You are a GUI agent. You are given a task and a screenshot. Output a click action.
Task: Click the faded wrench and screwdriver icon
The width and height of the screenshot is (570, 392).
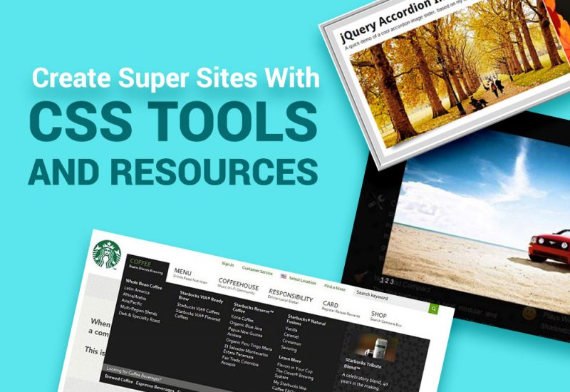tap(376, 201)
